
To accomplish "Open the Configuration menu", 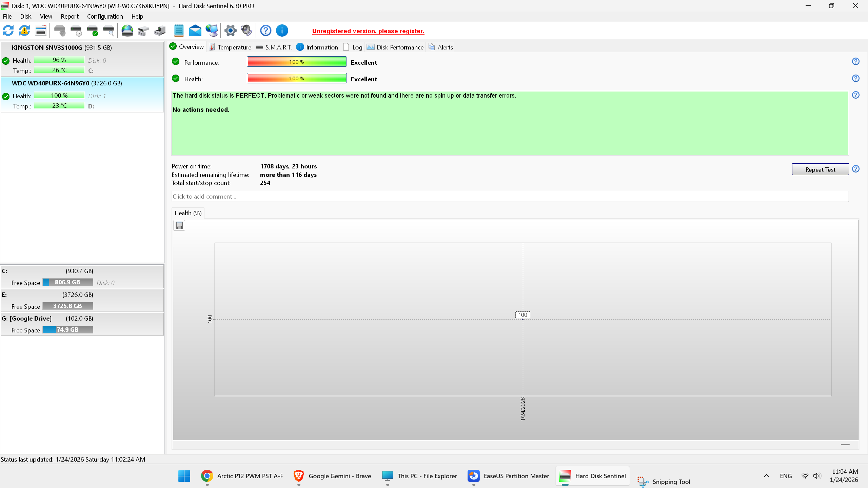I will pyautogui.click(x=105, y=16).
